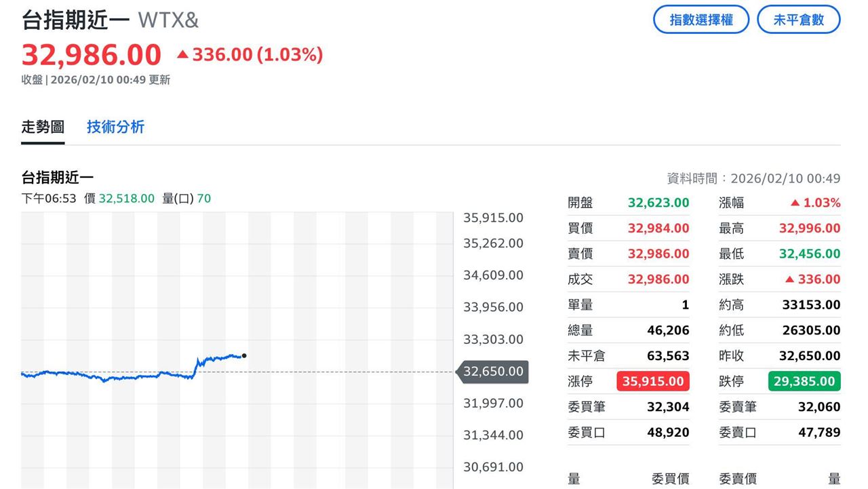Select the 走勢圖 tab
The width and height of the screenshot is (868, 489).
[43, 127]
